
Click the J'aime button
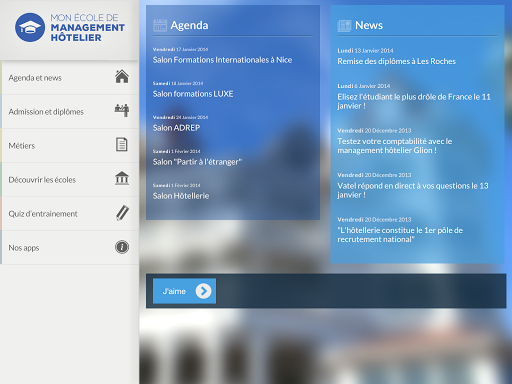point(184,291)
